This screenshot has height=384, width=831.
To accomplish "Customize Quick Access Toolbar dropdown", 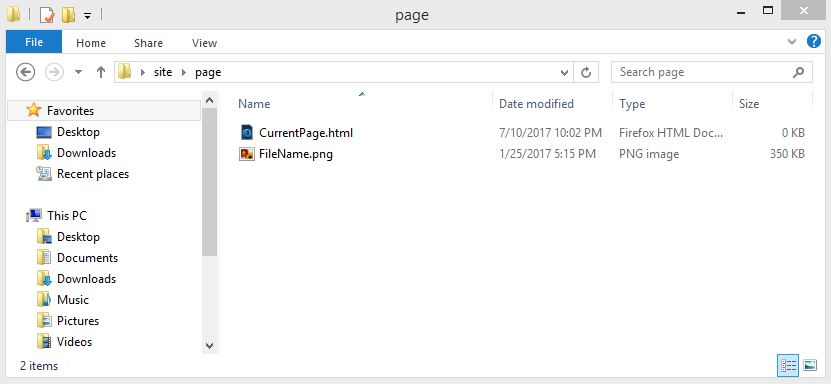I will [87, 16].
